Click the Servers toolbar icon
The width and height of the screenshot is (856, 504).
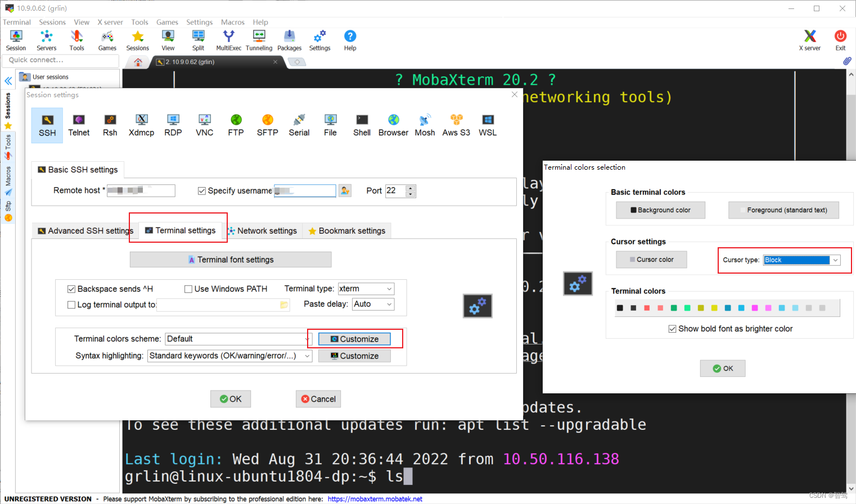pos(46,40)
